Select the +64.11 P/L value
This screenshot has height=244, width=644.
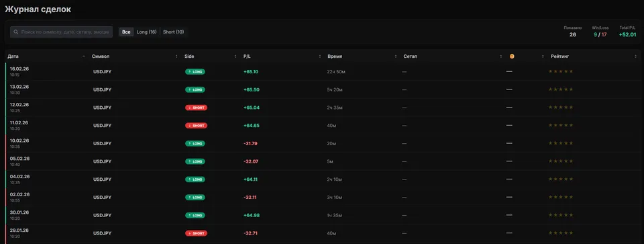point(250,179)
